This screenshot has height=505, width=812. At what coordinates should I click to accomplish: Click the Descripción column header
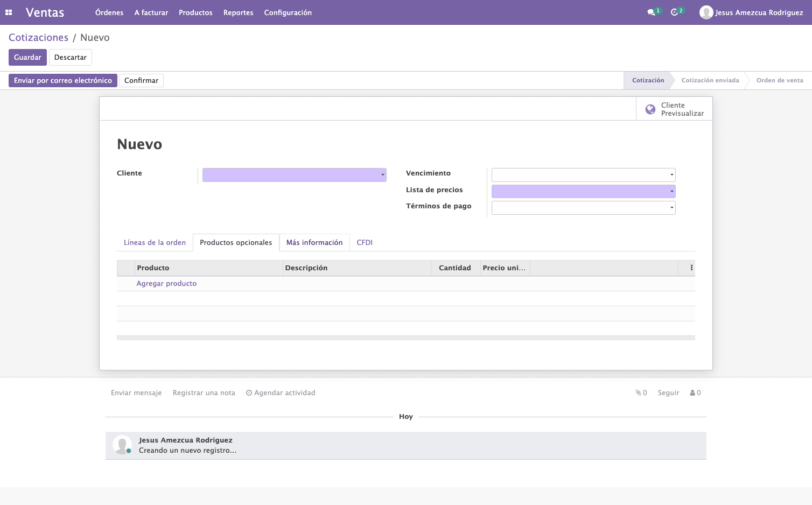tap(357, 268)
